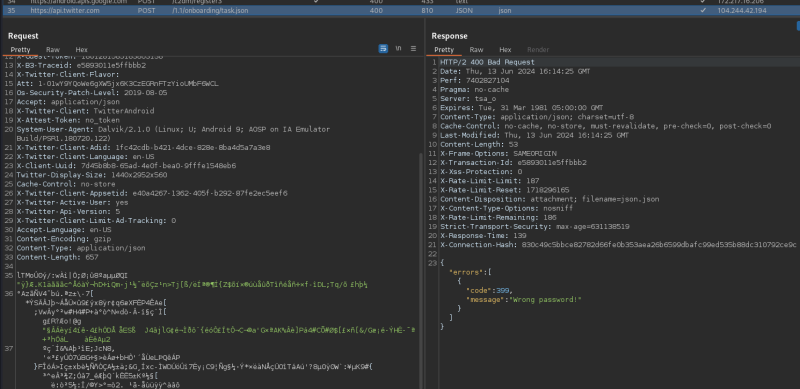
Task: Open the Response Render tab
Action: pyautogui.click(x=538, y=50)
